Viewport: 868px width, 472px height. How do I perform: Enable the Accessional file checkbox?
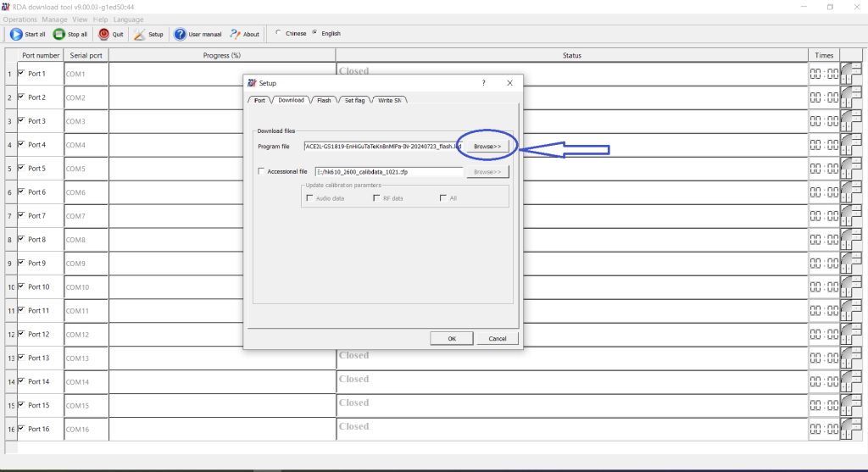click(261, 171)
